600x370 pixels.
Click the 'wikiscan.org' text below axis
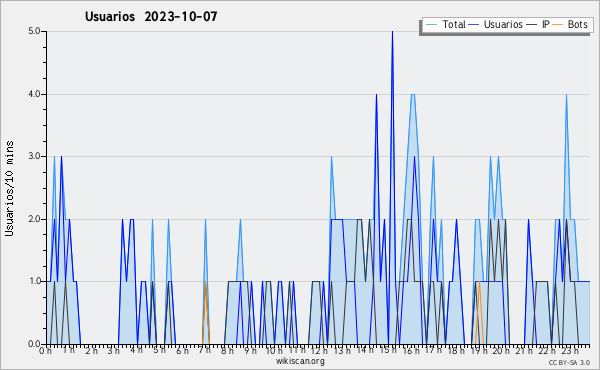pos(300,361)
